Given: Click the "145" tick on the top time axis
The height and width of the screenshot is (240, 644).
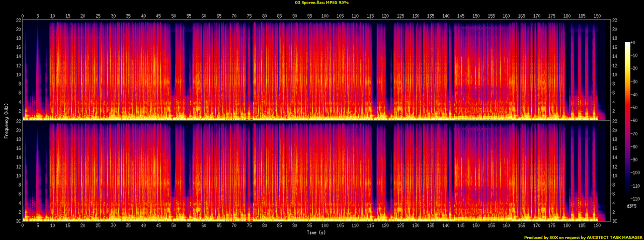Looking at the screenshot, I should [x=461, y=16].
